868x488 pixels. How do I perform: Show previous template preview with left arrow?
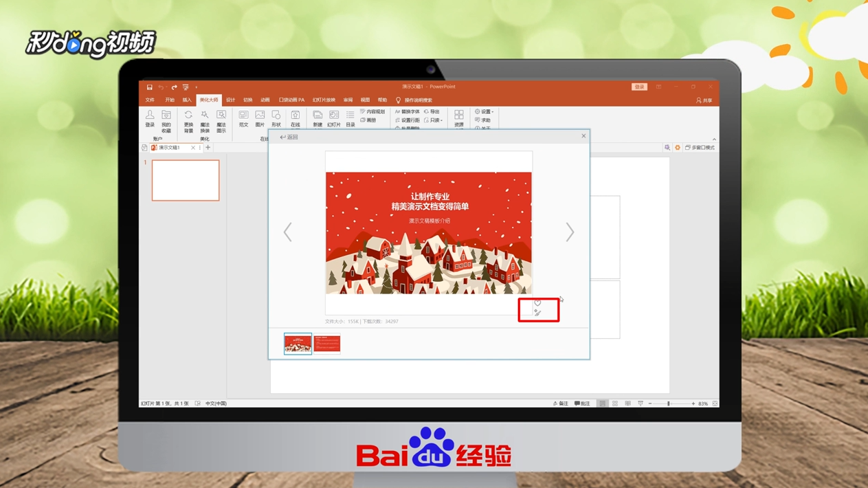288,232
